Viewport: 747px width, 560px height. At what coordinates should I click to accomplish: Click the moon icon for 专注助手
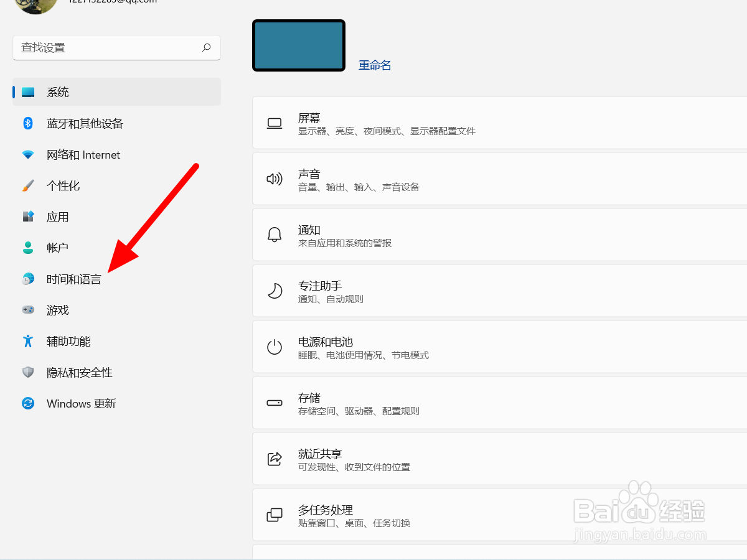click(275, 291)
